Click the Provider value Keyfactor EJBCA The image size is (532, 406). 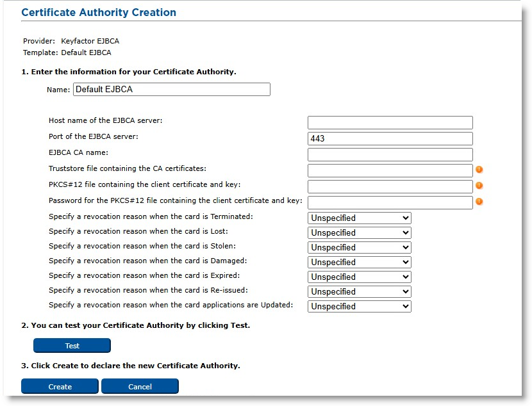tap(90, 41)
